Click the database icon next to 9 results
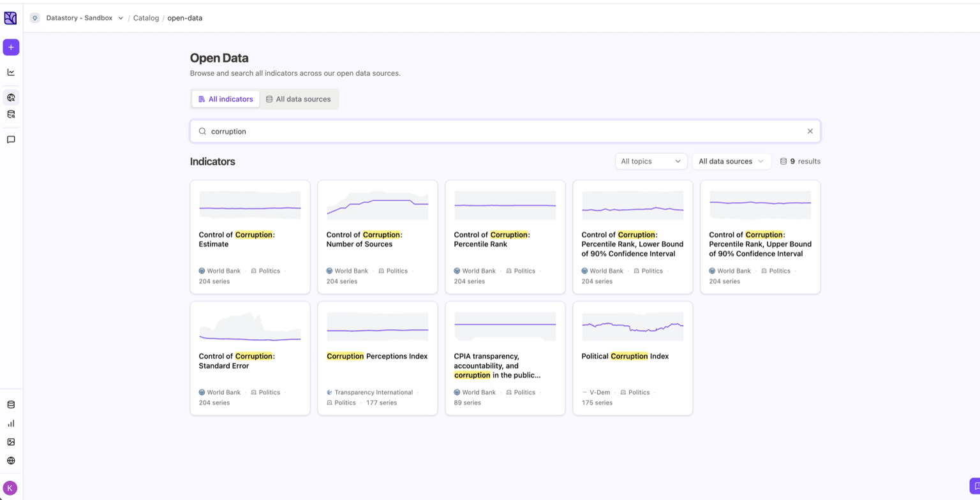Viewport: 980px width, 500px height. coord(783,161)
